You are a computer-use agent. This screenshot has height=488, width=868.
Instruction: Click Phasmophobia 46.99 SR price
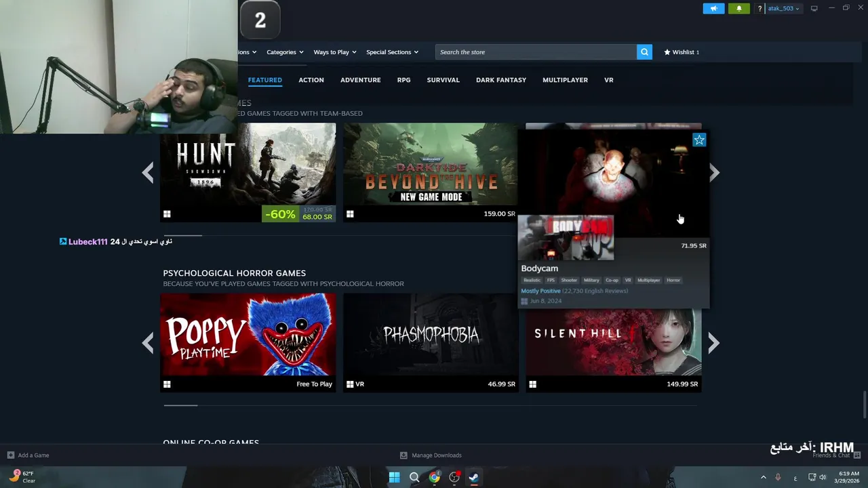pyautogui.click(x=501, y=384)
